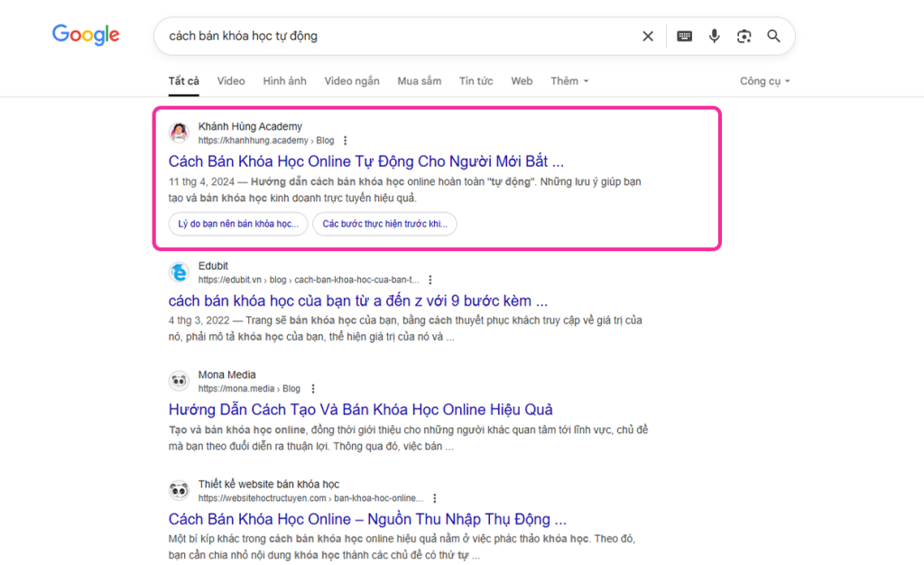Click the Khánh Hùng Academy favicon
The width and height of the screenshot is (924, 565).
tap(180, 133)
